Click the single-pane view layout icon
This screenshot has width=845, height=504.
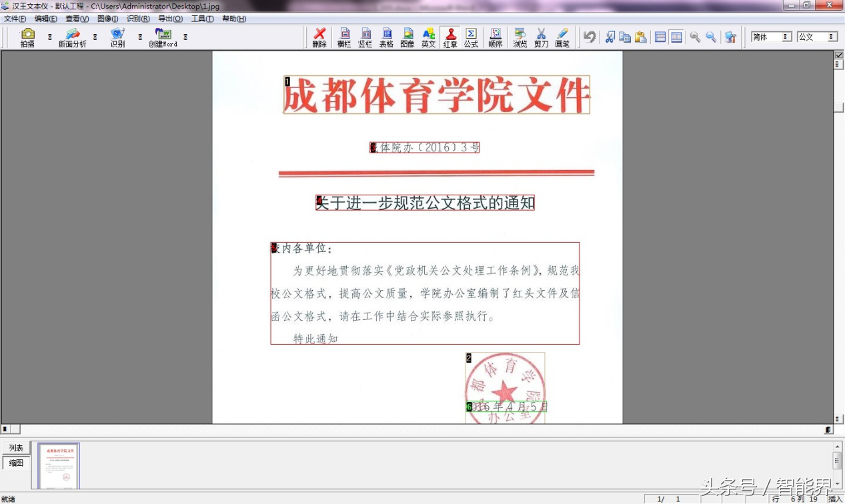(x=660, y=37)
